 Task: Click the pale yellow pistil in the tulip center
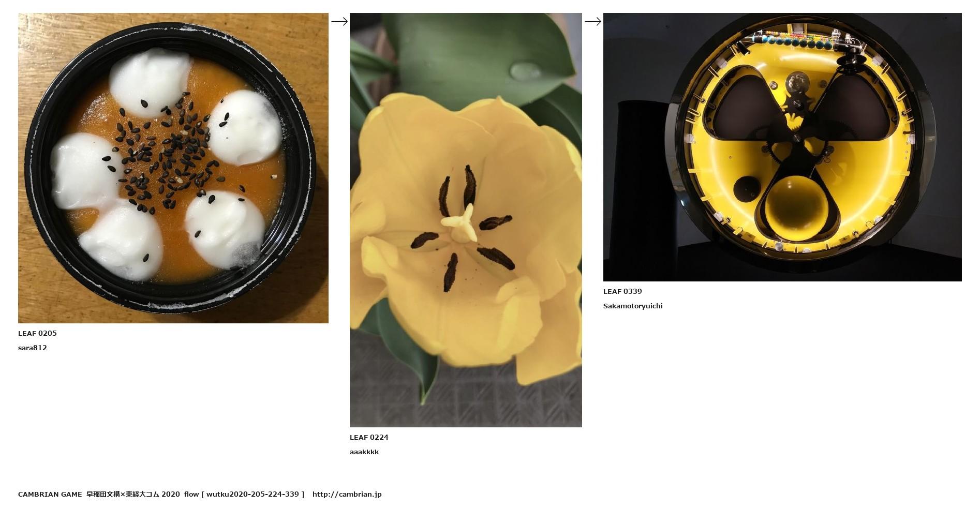coord(461,223)
